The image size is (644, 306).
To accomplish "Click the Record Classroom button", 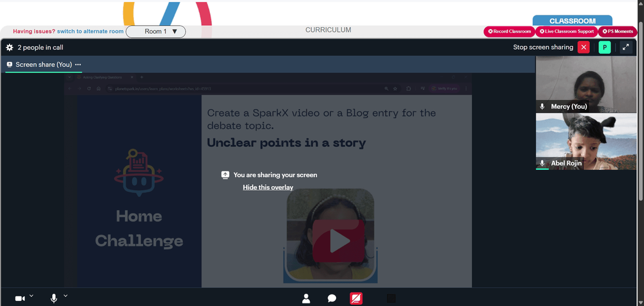I will point(509,32).
